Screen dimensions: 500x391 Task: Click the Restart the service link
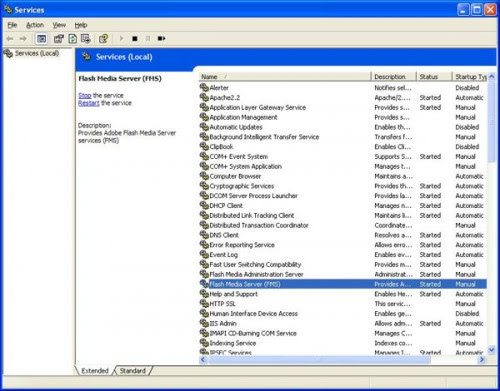(x=89, y=103)
